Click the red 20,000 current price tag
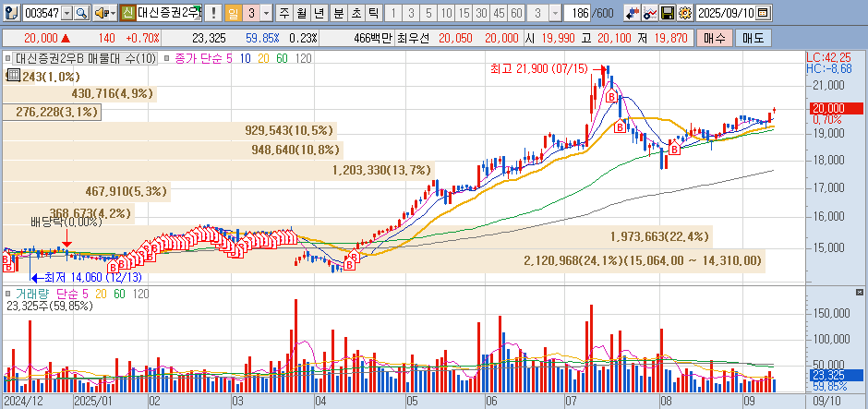The height and width of the screenshot is (409, 868). pos(836,108)
